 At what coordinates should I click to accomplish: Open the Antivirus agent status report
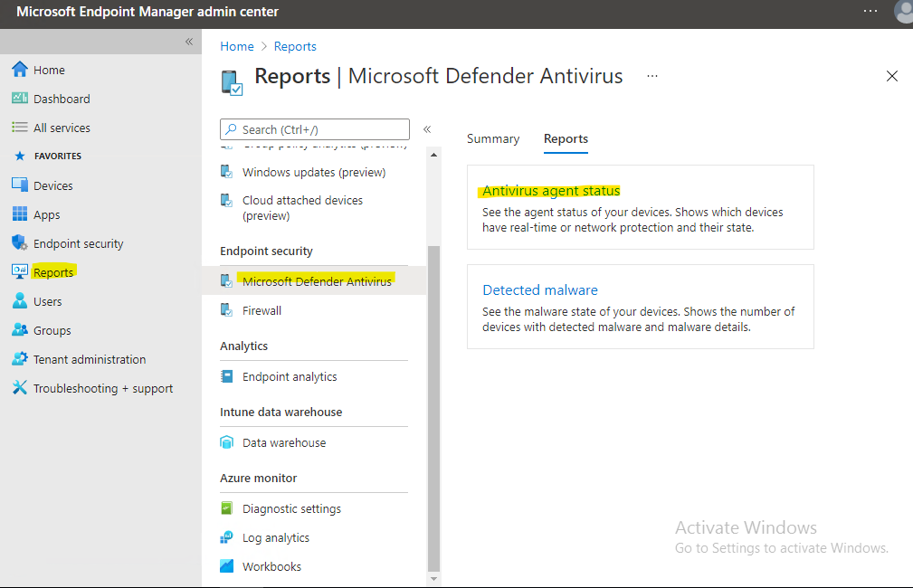point(550,190)
